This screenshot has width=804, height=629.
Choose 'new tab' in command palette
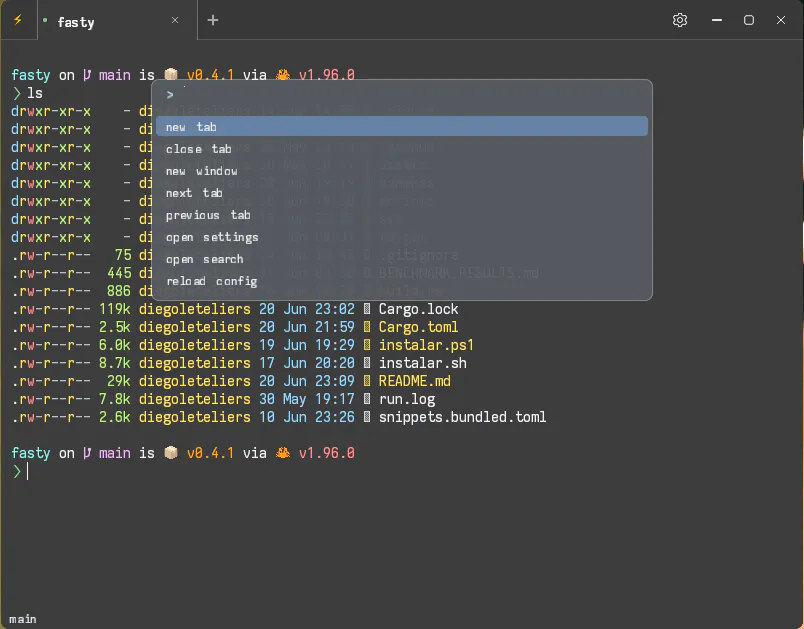(x=401, y=127)
